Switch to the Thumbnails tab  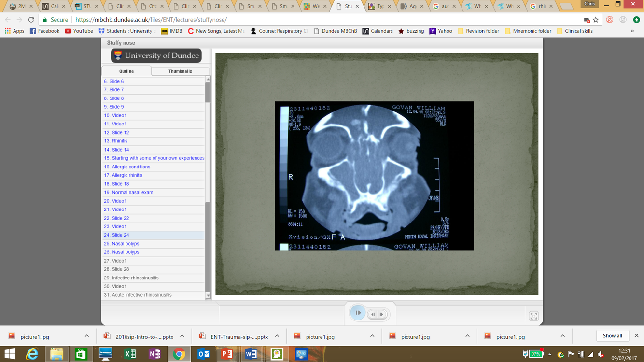[180, 71]
